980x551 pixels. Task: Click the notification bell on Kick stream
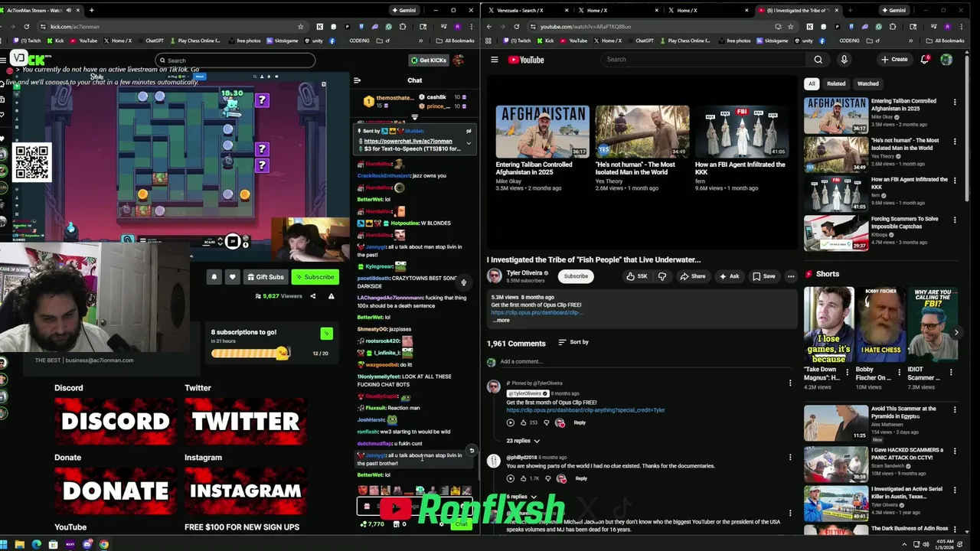pos(214,277)
